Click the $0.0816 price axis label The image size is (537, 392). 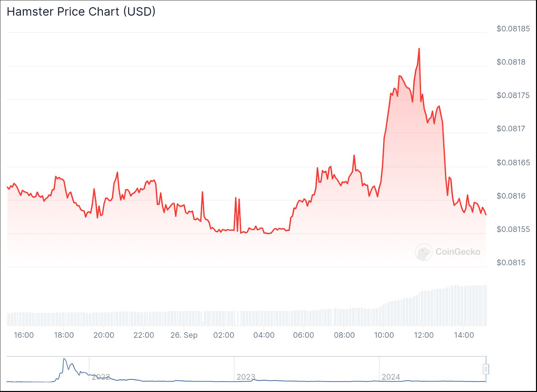[511, 196]
